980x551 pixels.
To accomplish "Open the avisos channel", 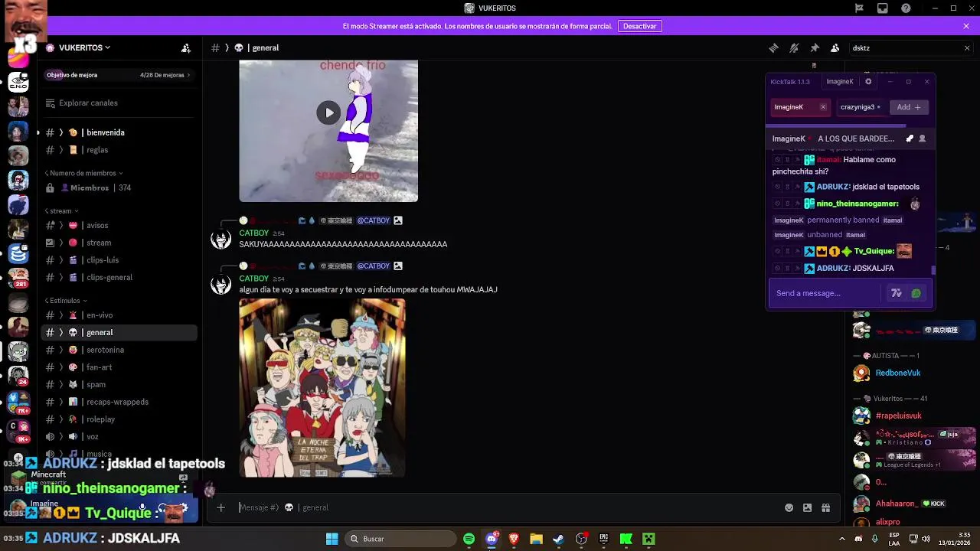I will click(x=119, y=225).
